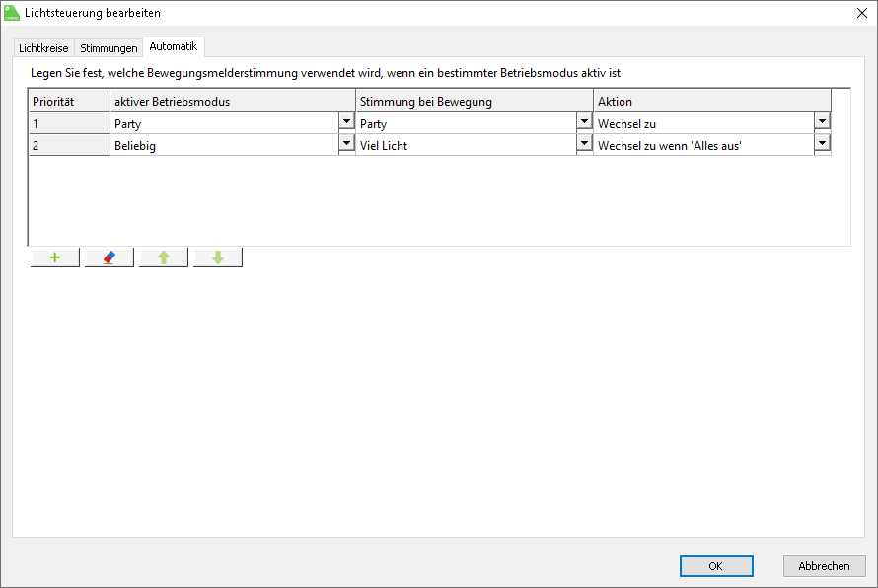Click the eraser delete-row button
Viewport: 878px width, 588px height.
[110, 257]
